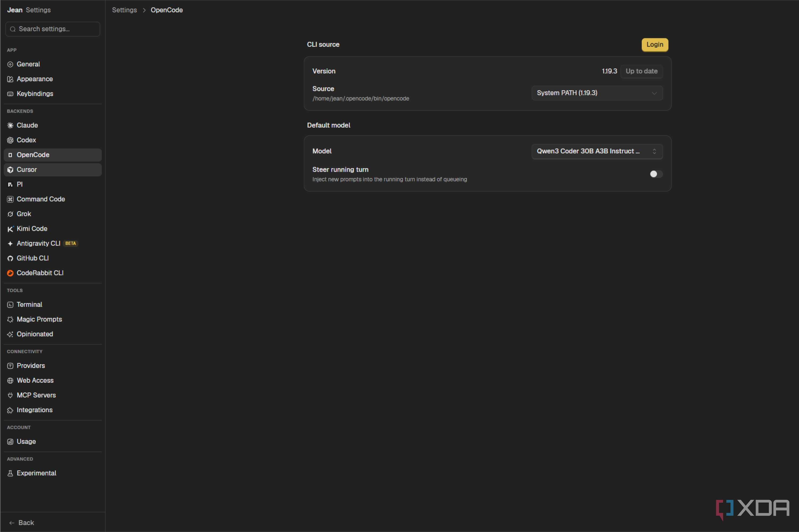Click the PI backend icon

[10, 185]
